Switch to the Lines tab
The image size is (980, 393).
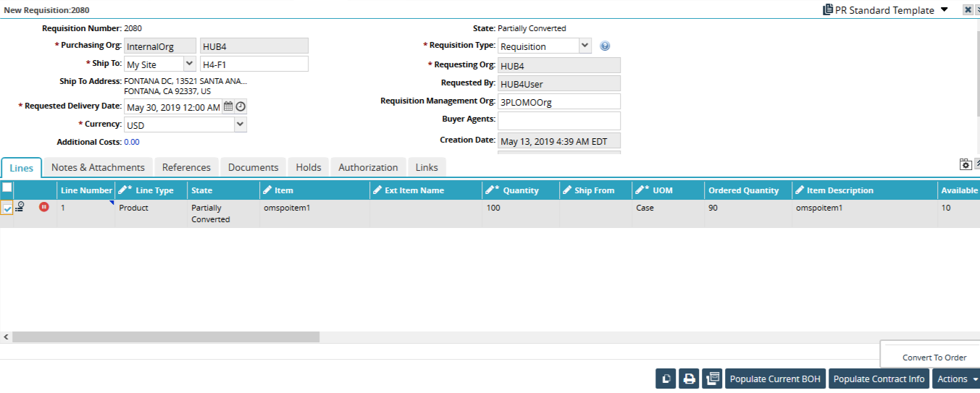coord(22,168)
